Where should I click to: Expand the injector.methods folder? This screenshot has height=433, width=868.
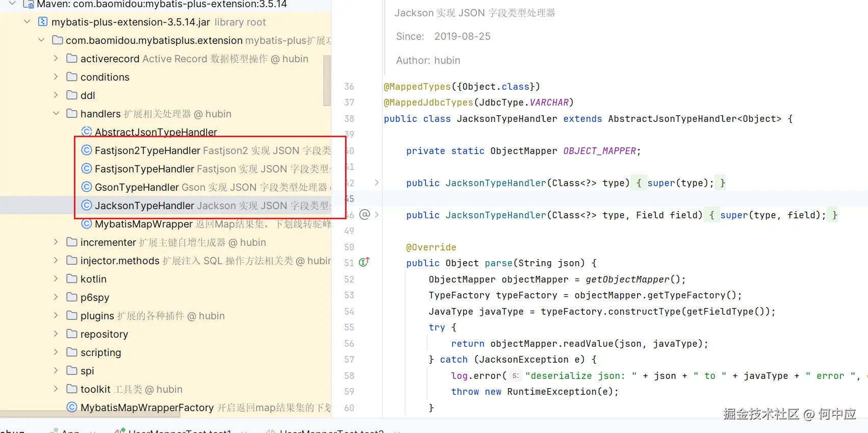[56, 261]
